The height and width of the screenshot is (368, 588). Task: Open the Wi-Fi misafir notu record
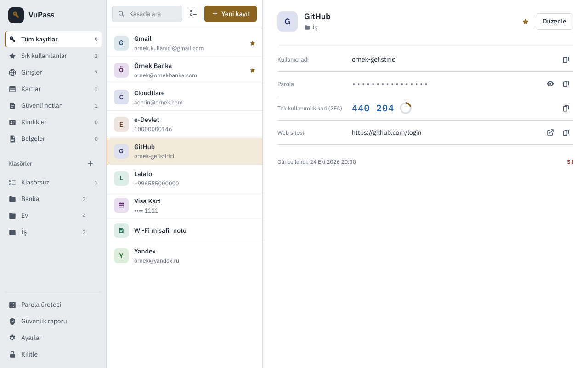[x=184, y=230]
